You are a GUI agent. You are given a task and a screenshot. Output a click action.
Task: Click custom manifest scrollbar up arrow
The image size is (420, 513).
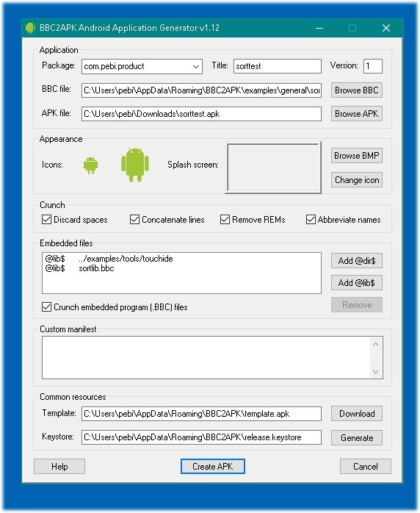(x=375, y=344)
